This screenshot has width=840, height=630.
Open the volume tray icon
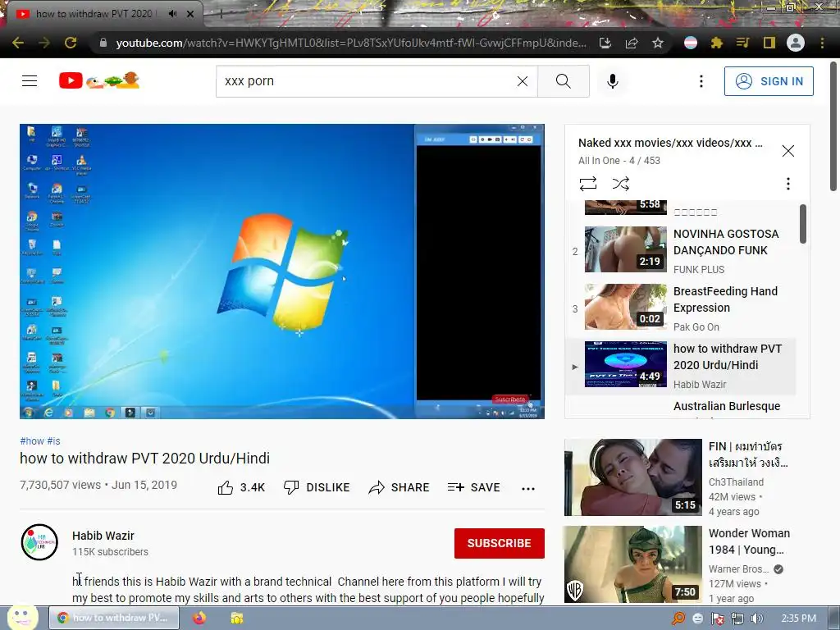[756, 619]
